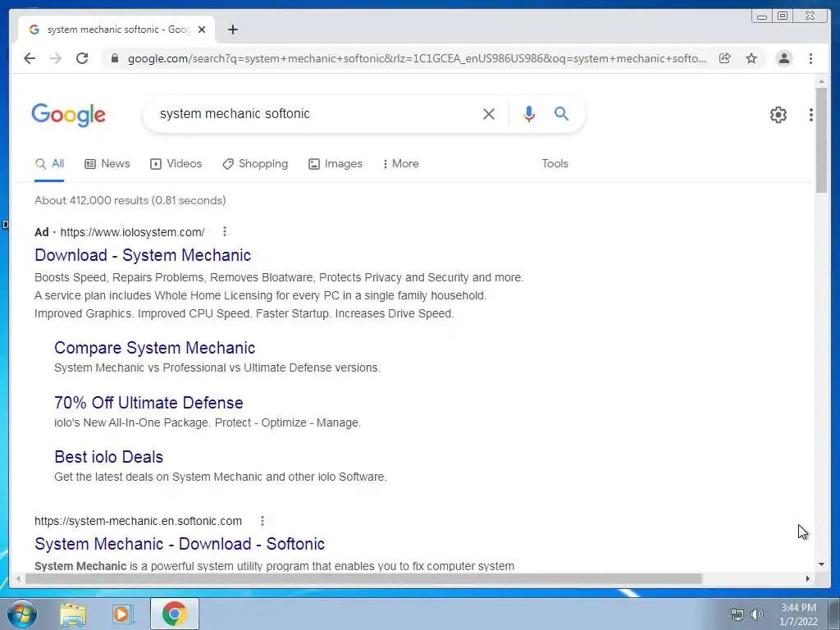Click vertical scrollbar up arrow

(x=821, y=81)
